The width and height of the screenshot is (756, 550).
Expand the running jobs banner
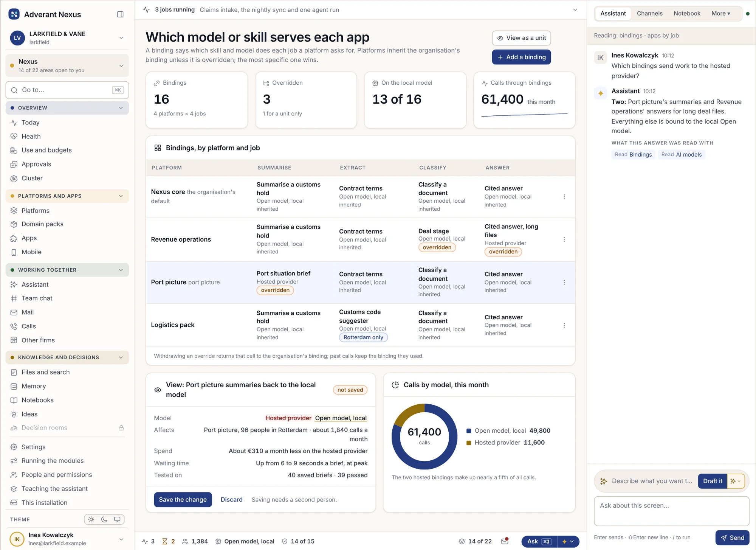pos(575,10)
